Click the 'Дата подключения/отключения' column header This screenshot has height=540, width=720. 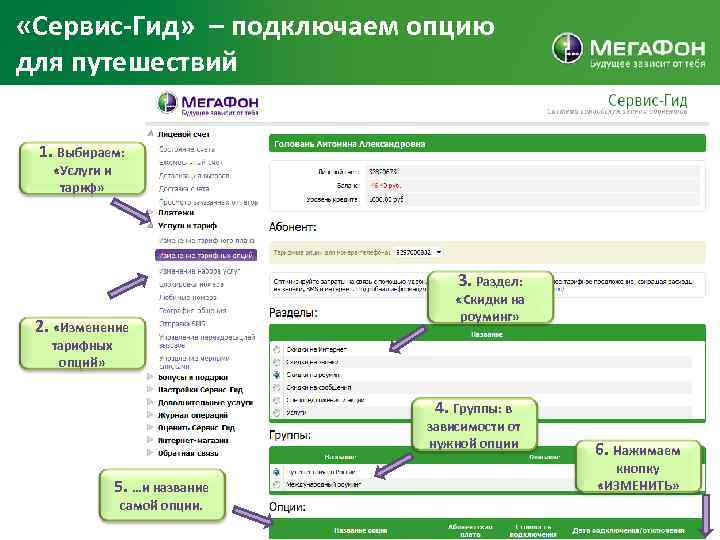(628, 531)
